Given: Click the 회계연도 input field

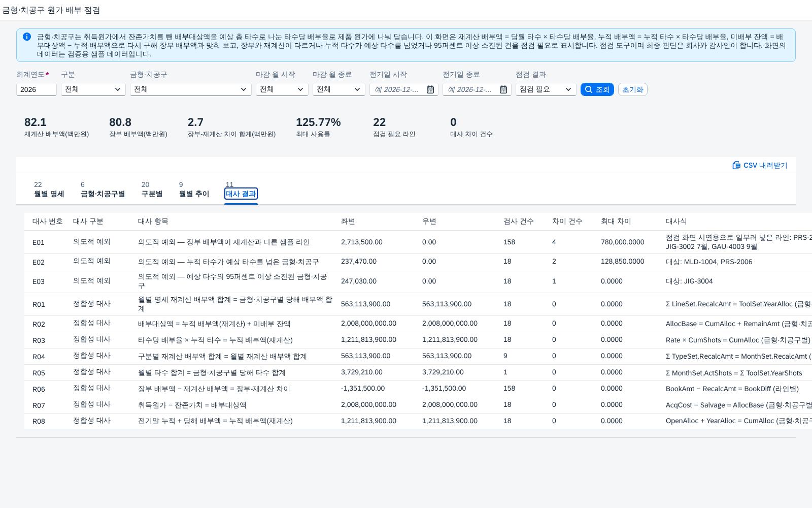Looking at the screenshot, I should (x=37, y=89).
